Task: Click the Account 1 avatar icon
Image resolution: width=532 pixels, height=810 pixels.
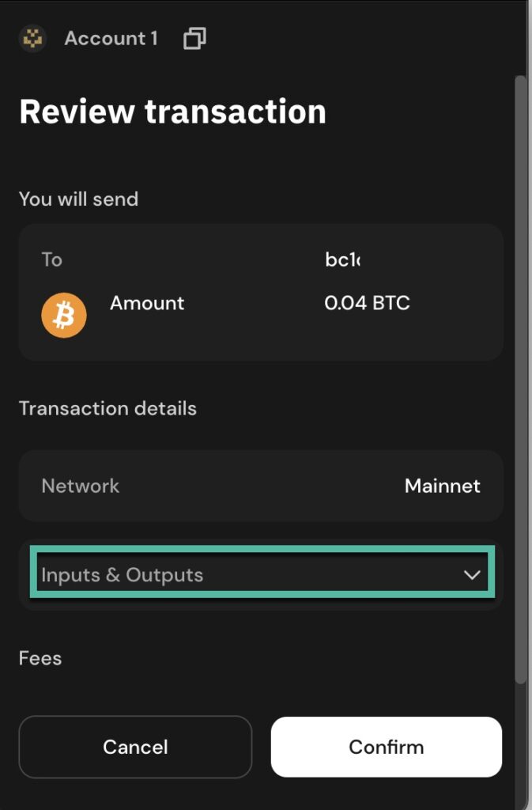Action: (x=33, y=38)
